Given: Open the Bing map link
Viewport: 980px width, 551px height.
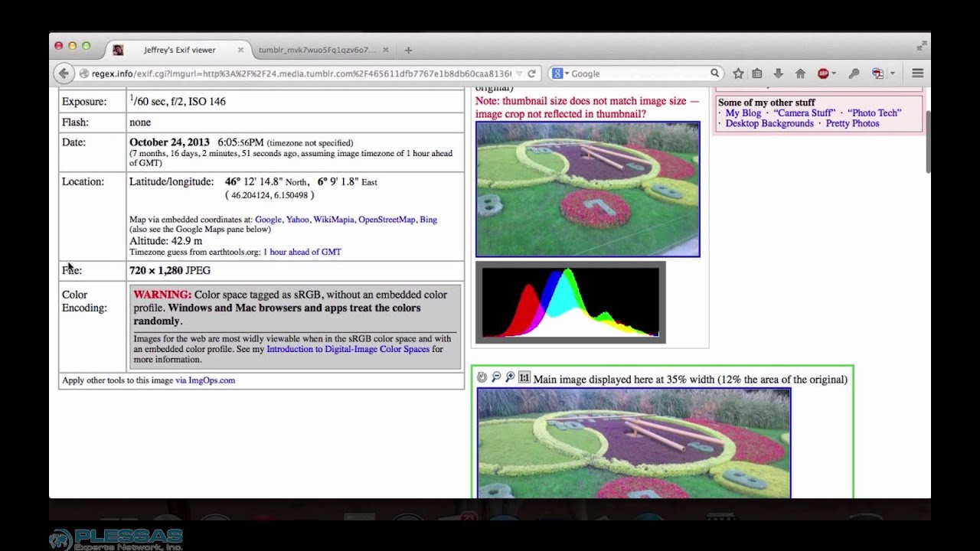Looking at the screenshot, I should coord(428,220).
